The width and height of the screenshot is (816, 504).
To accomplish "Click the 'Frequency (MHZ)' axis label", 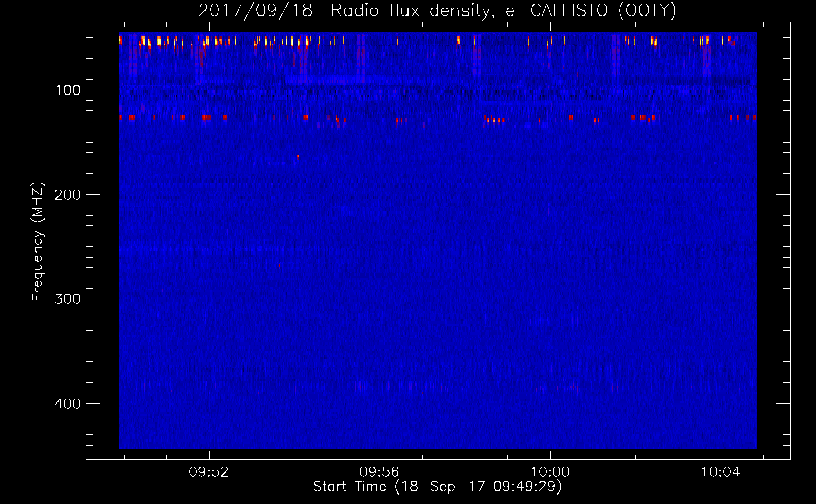I will (38, 242).
